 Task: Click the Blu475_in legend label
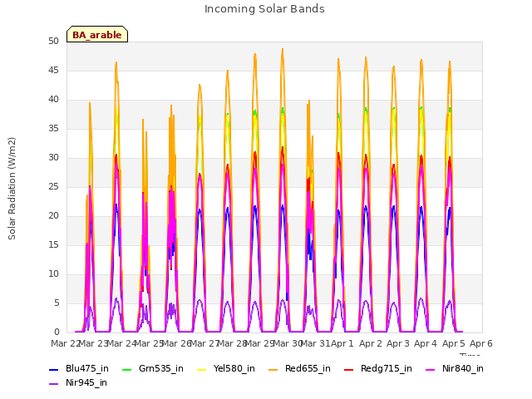[87, 368]
